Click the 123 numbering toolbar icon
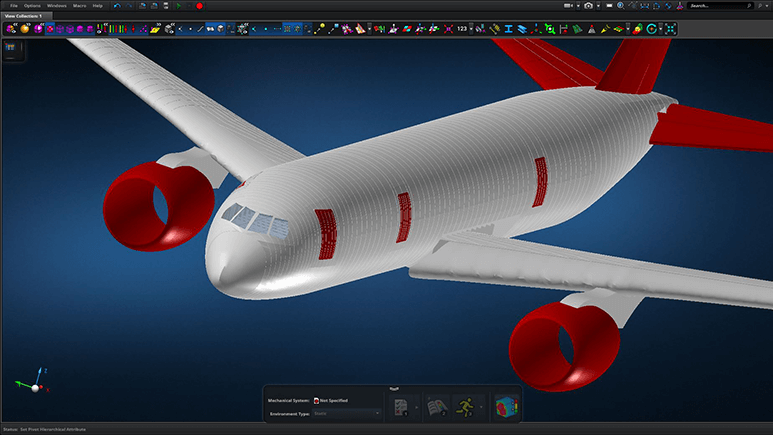This screenshot has height=435, width=773. pyautogui.click(x=461, y=29)
